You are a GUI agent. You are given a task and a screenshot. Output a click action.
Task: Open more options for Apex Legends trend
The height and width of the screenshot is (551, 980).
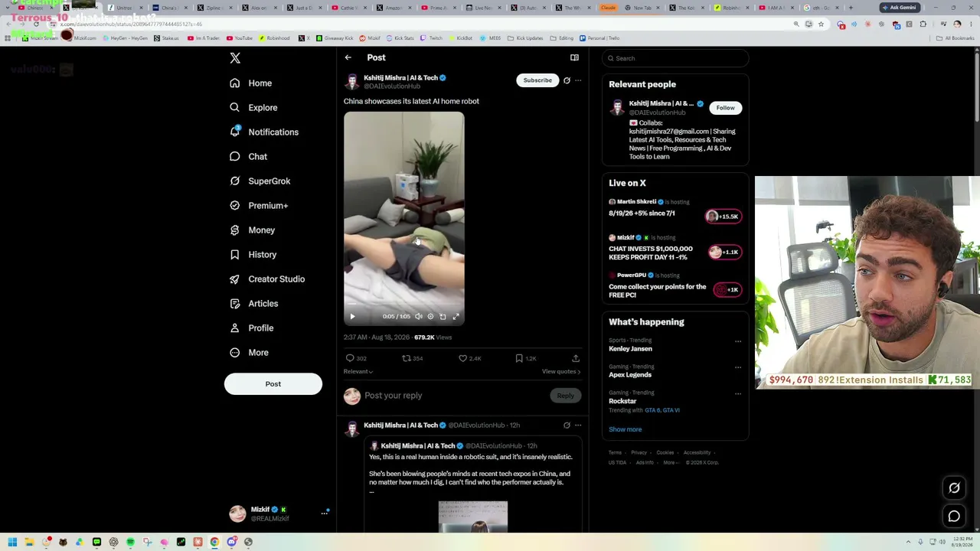pyautogui.click(x=738, y=367)
